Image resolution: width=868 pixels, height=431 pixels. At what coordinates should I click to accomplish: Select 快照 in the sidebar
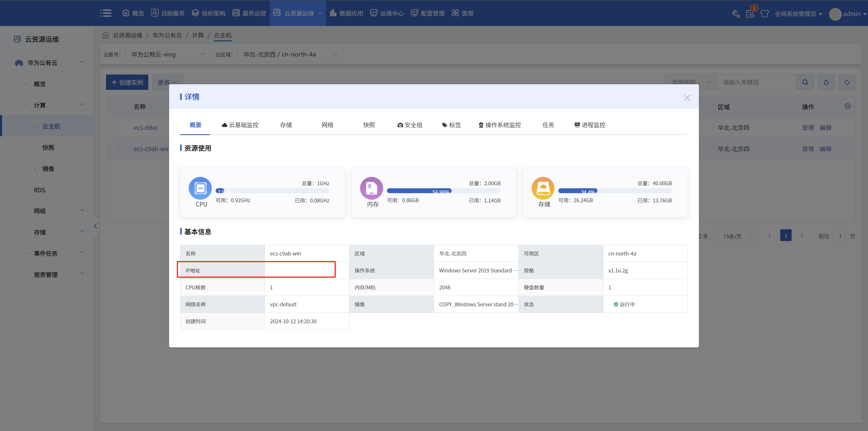(48, 148)
